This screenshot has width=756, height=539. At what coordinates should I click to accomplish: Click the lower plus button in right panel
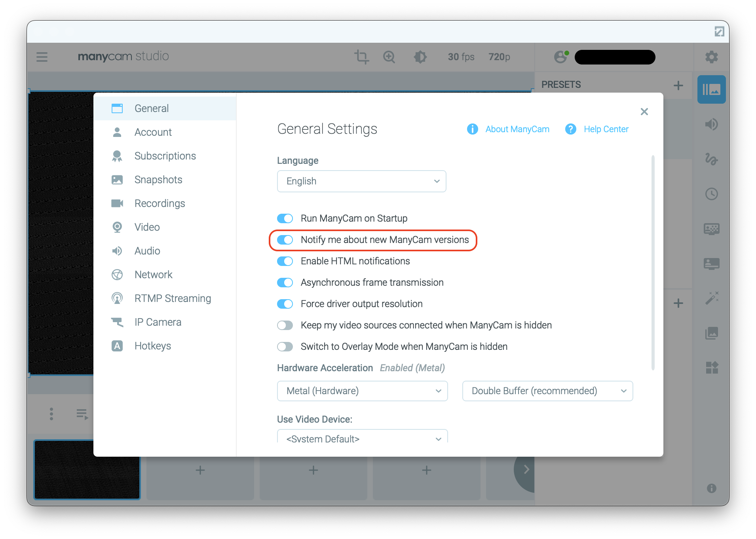point(678,303)
